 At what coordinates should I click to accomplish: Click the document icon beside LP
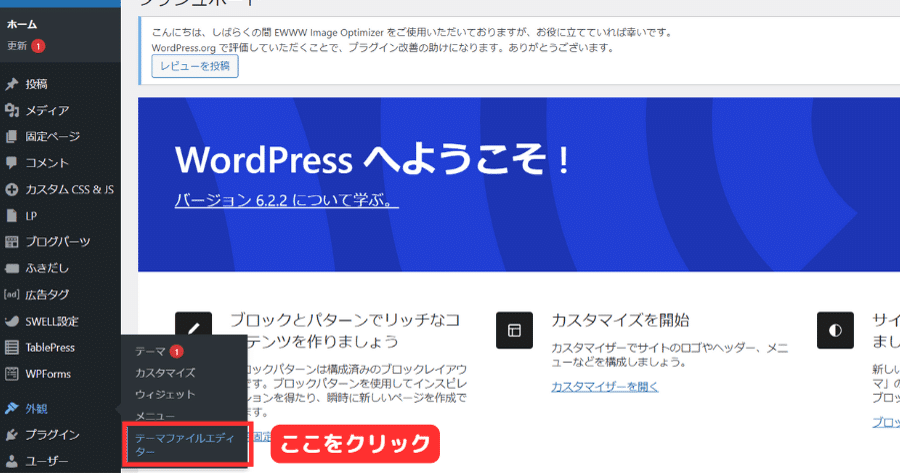[x=11, y=216]
